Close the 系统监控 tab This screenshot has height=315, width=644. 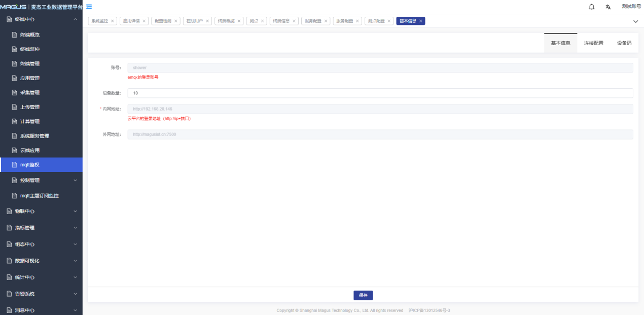coord(113,21)
